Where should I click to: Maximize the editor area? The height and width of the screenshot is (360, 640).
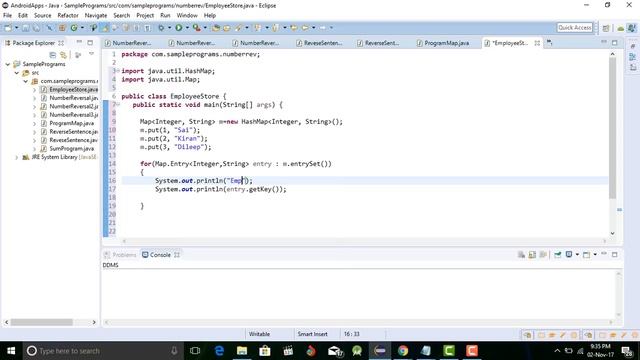coord(614,42)
